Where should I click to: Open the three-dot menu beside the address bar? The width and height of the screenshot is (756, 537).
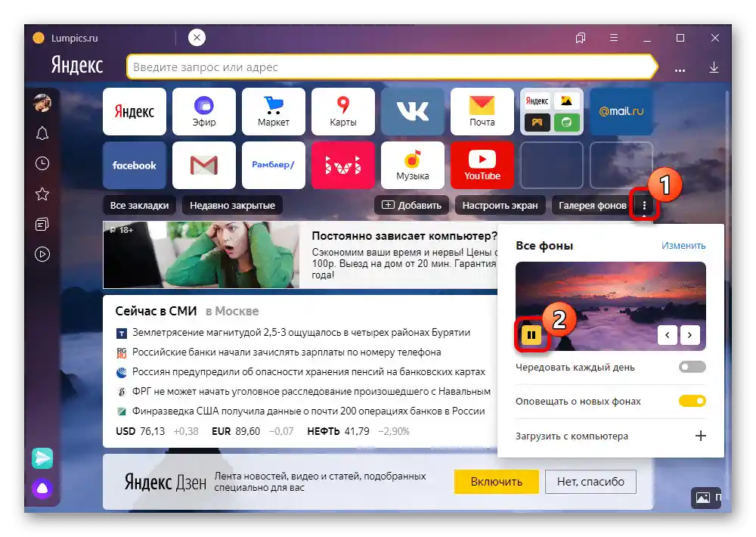tap(680, 70)
